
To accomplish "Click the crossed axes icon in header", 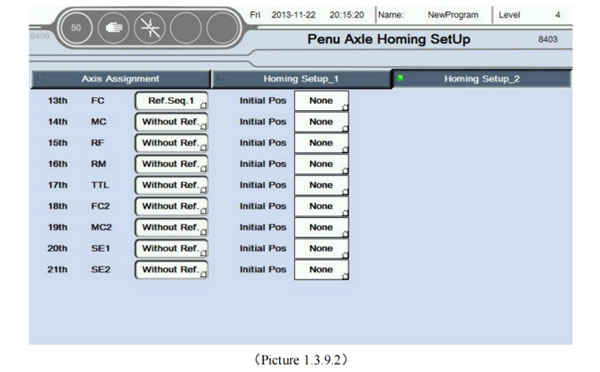I will [x=150, y=28].
